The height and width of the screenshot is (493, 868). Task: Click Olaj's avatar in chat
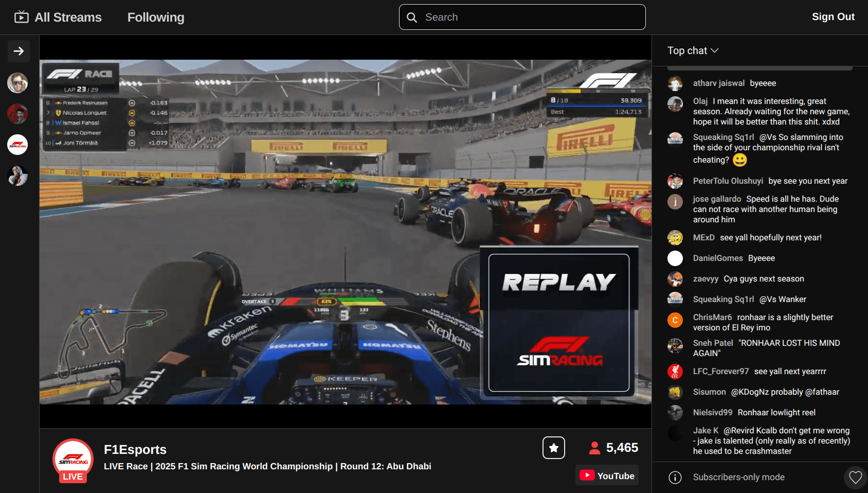(x=675, y=104)
